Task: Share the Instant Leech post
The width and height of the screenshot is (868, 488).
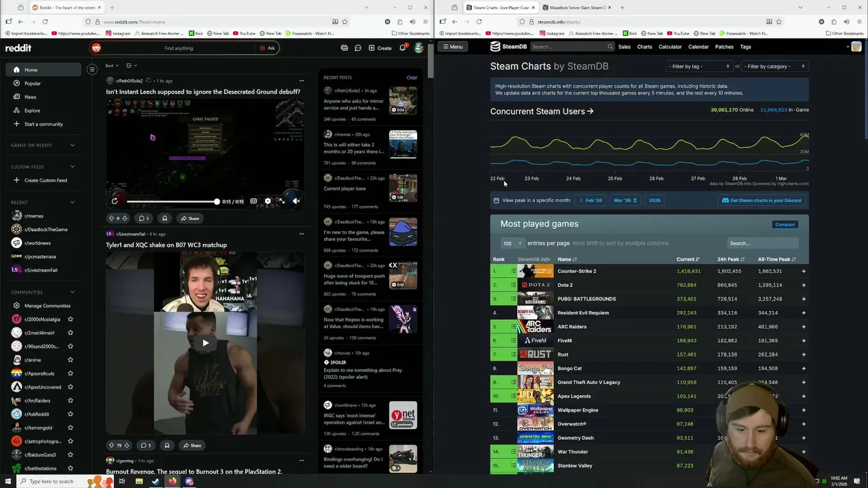Action: pos(190,218)
